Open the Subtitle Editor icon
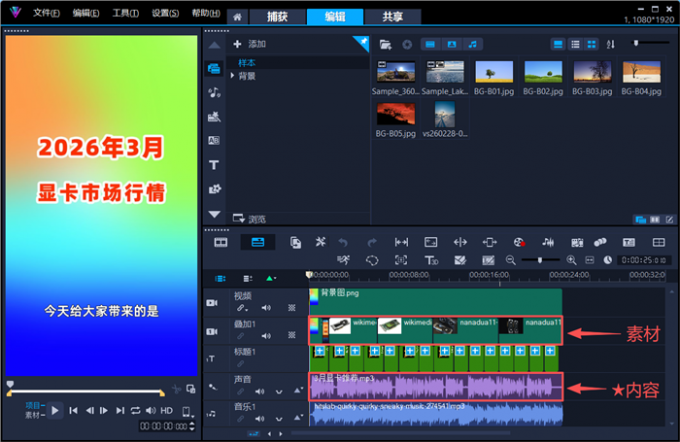 pyautogui.click(x=628, y=242)
